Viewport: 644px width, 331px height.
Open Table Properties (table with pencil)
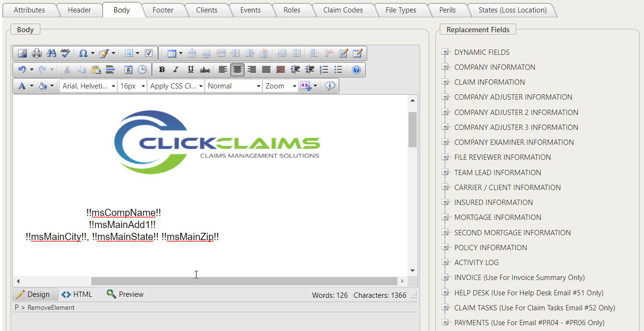coord(343,53)
